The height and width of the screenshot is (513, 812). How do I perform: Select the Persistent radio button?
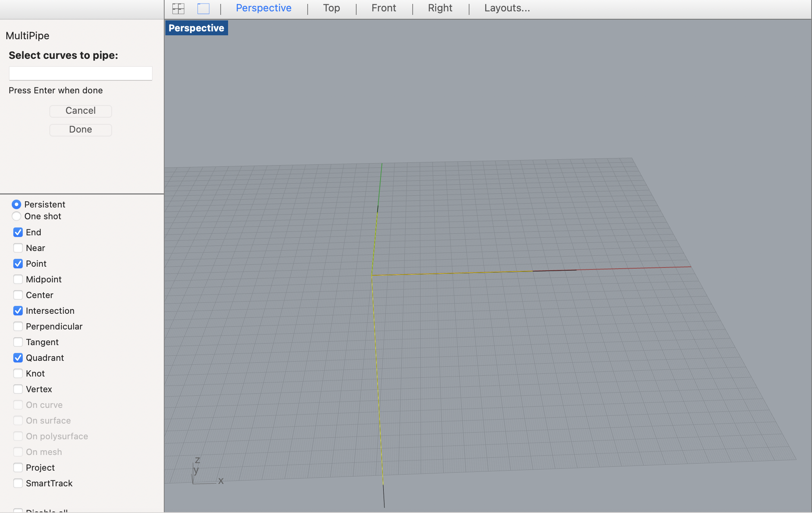point(17,204)
